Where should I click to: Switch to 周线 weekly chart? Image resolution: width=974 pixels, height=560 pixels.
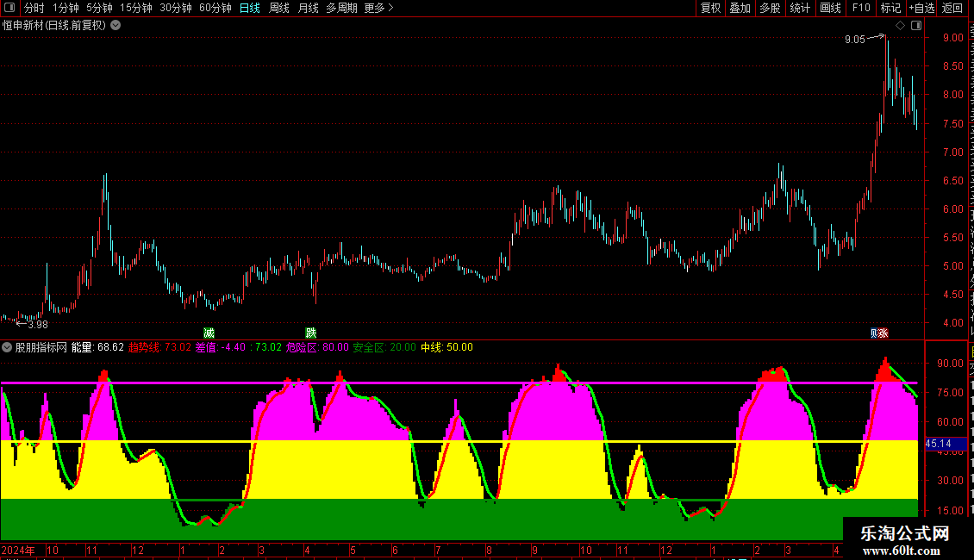click(279, 8)
